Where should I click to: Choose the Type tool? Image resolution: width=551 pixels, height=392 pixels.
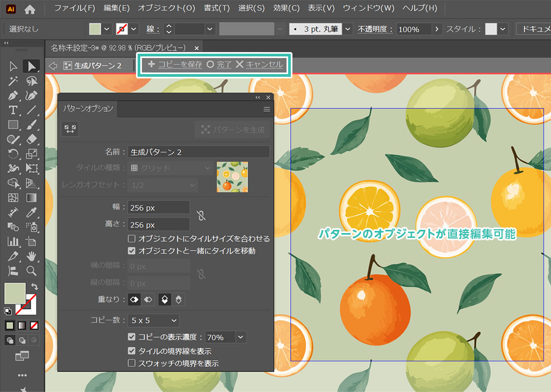click(x=13, y=110)
